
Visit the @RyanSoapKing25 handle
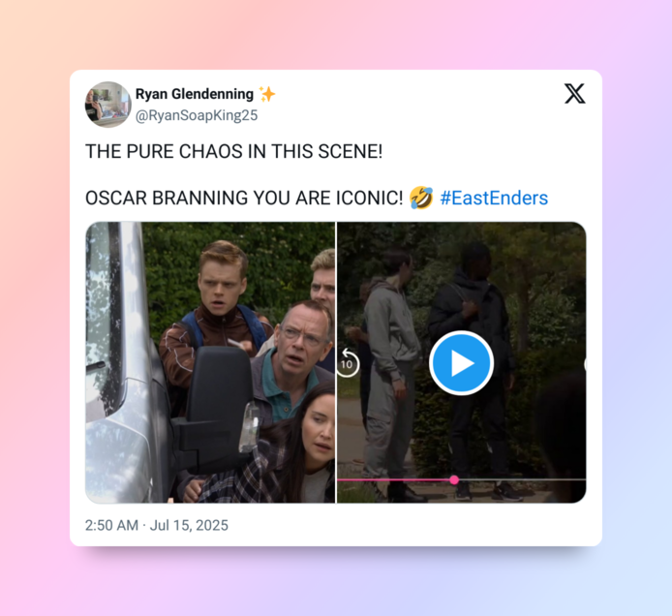[197, 115]
